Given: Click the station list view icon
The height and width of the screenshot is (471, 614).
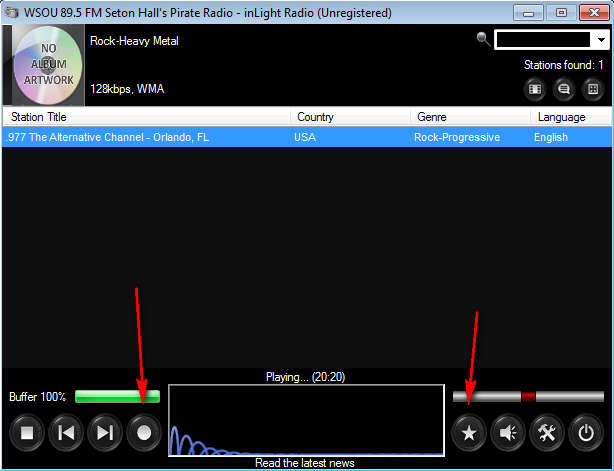Looking at the screenshot, I should (535, 88).
